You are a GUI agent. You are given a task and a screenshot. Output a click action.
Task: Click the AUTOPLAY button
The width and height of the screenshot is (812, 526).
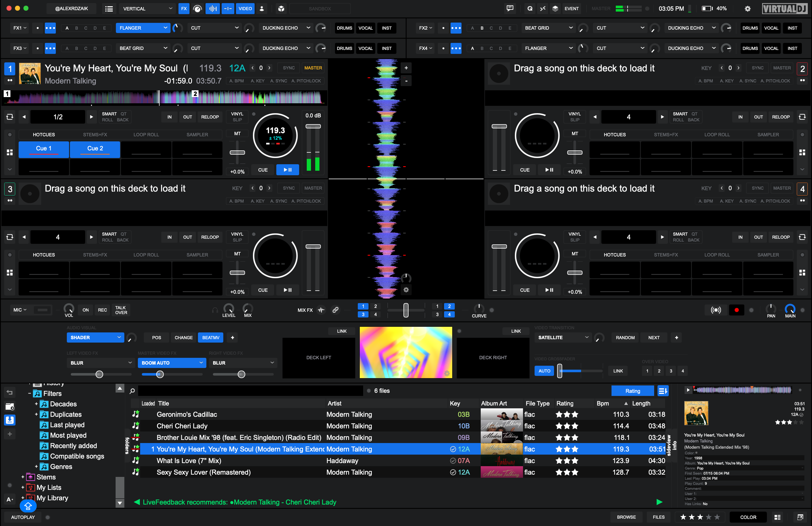pos(23,517)
